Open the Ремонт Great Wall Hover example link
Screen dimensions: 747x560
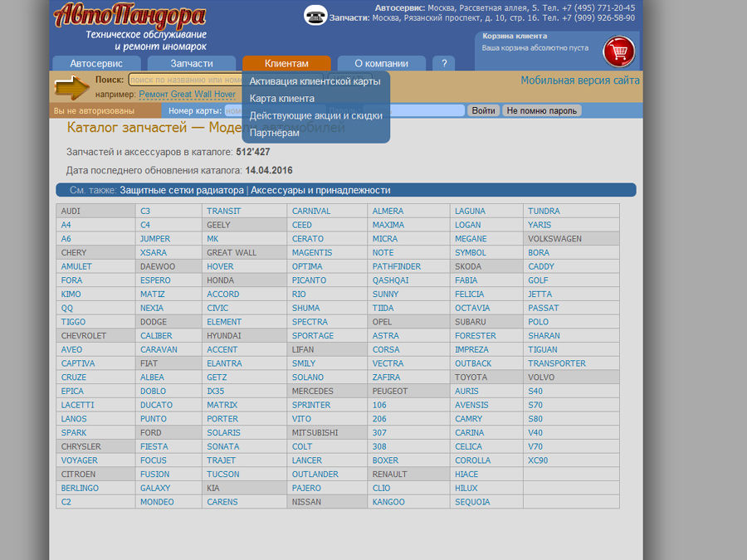[187, 95]
